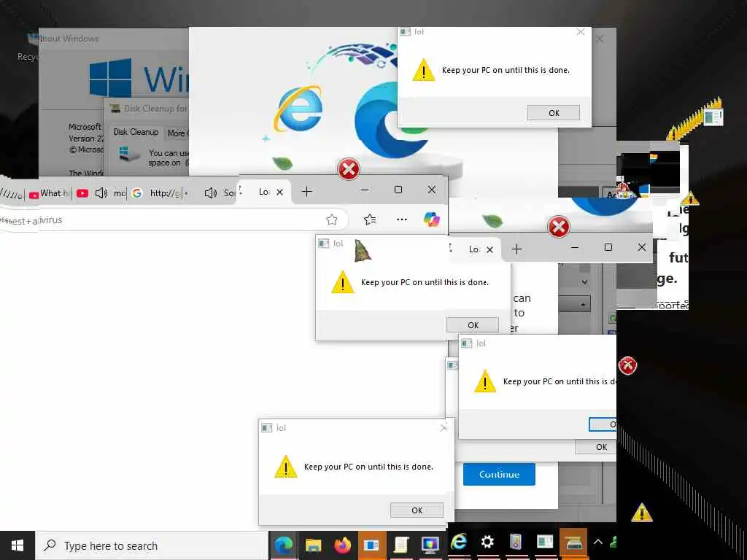Click the Internet Explorer logo in the splash image
Screen dimensions: 747x560
tap(298, 109)
